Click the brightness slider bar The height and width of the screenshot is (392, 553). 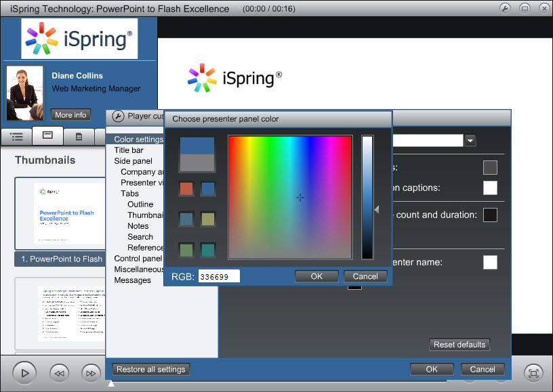(367, 198)
